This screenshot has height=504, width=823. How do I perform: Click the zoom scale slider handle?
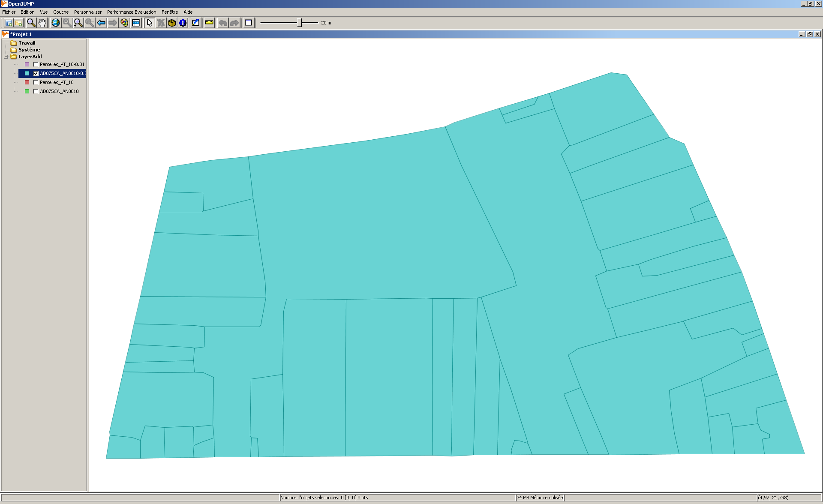tap(300, 23)
